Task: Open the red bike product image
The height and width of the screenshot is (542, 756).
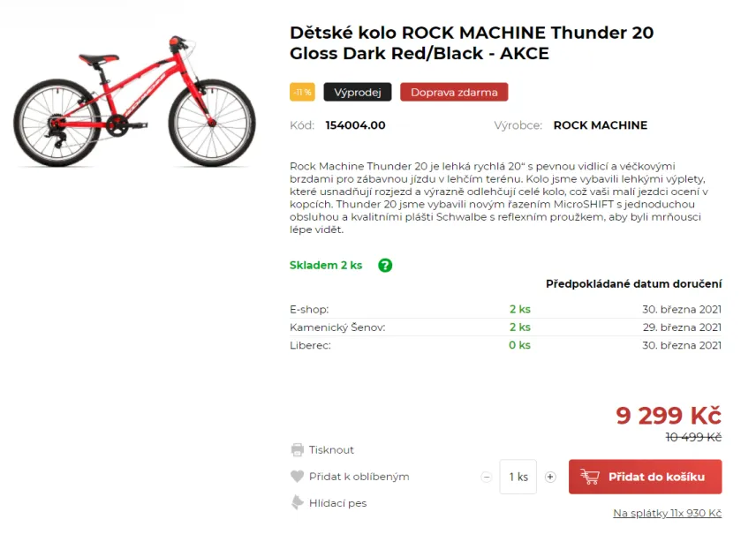Action: (134, 102)
